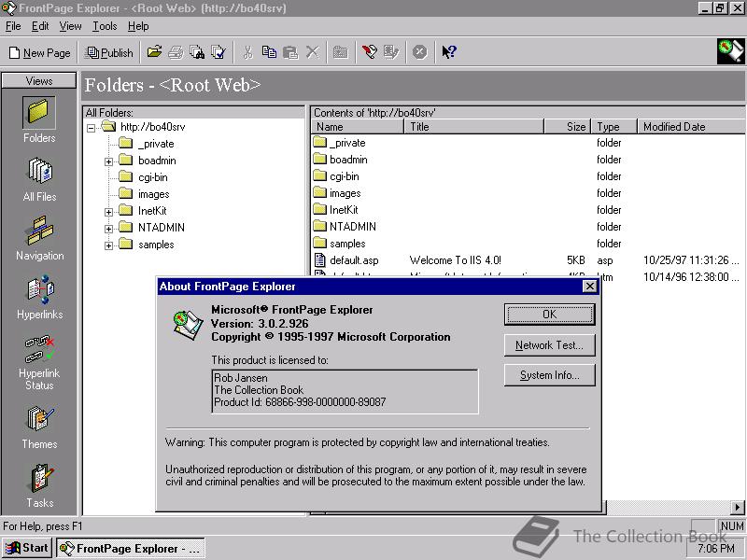
Task: Select cgi-bin folder in All Folders tree
Action: pos(153,177)
